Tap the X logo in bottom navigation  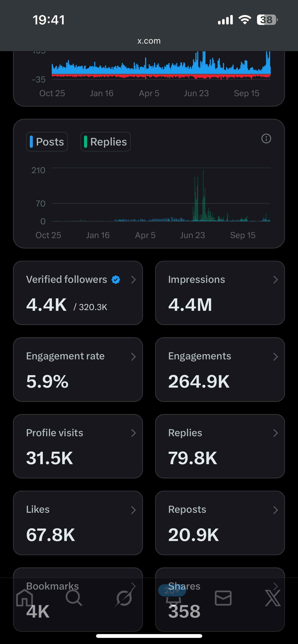point(273,598)
